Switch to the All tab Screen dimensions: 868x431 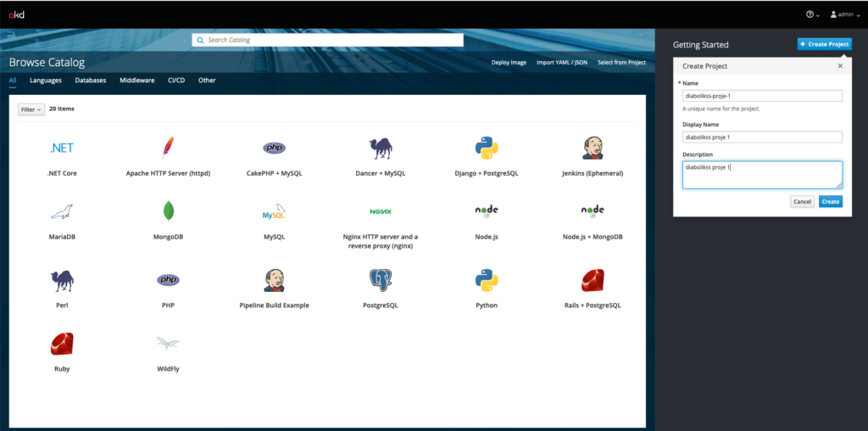(13, 81)
